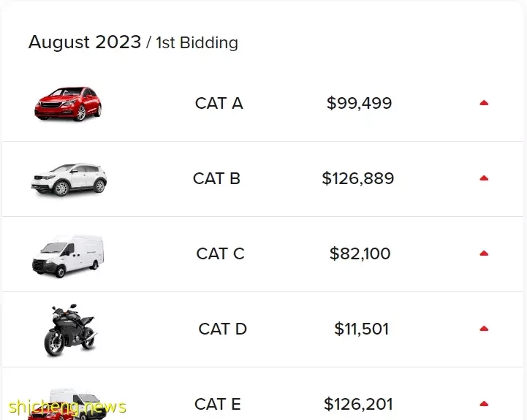
Task: Click the $99,499 price
Action: 359,103
